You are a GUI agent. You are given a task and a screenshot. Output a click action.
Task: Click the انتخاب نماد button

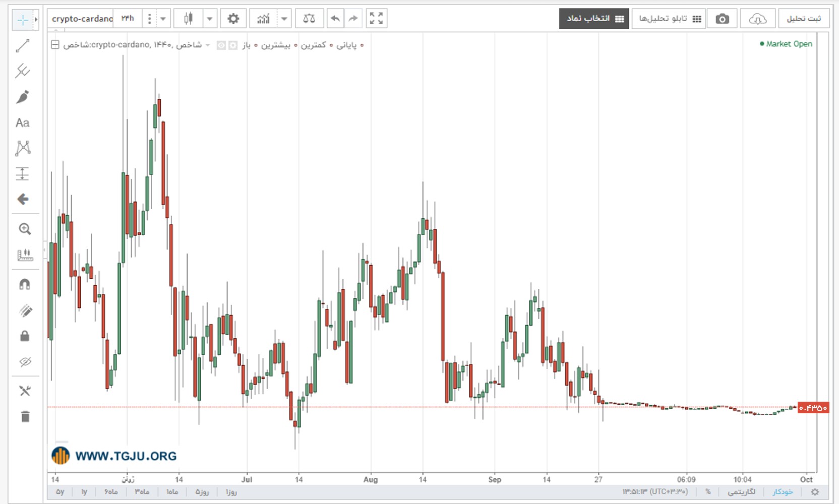(594, 19)
